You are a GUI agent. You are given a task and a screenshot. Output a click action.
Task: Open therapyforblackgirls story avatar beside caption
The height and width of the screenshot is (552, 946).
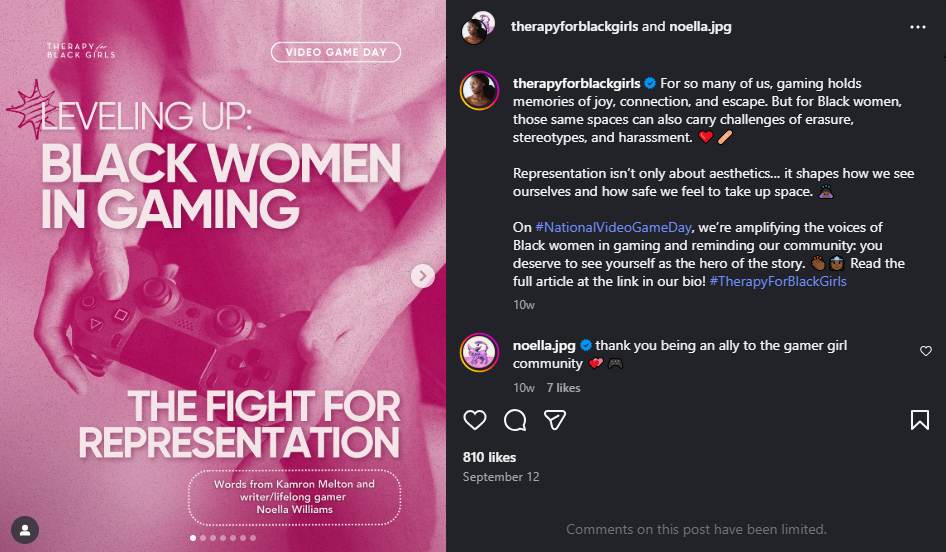[480, 90]
